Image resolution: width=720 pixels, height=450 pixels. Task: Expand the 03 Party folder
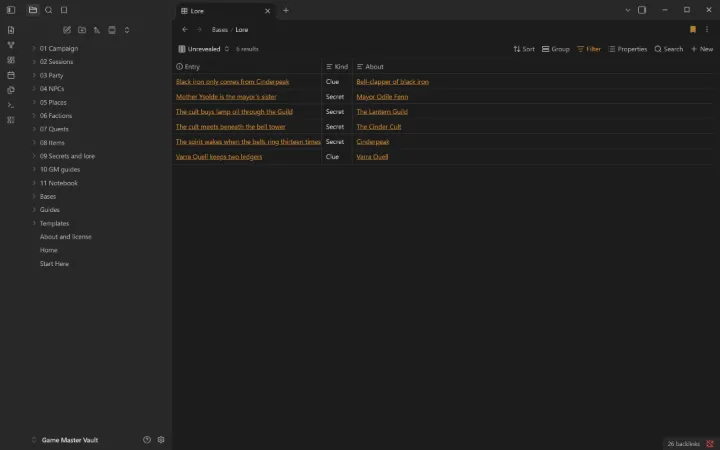pyautogui.click(x=51, y=75)
